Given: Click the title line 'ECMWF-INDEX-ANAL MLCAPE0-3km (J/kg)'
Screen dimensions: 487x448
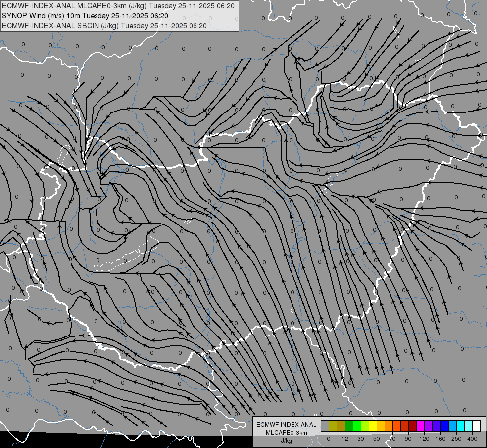Looking at the screenshot, I should point(118,6).
